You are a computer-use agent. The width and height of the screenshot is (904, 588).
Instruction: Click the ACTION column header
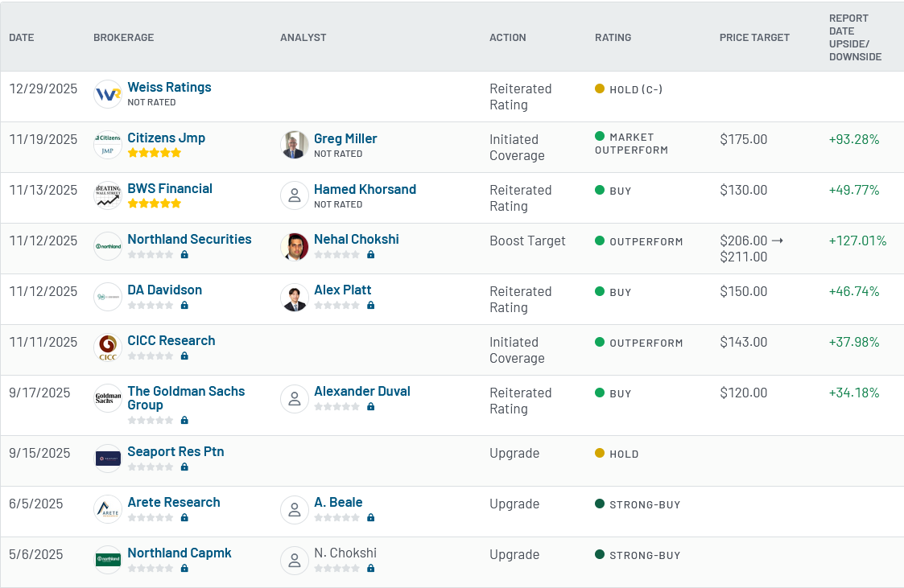tap(507, 38)
